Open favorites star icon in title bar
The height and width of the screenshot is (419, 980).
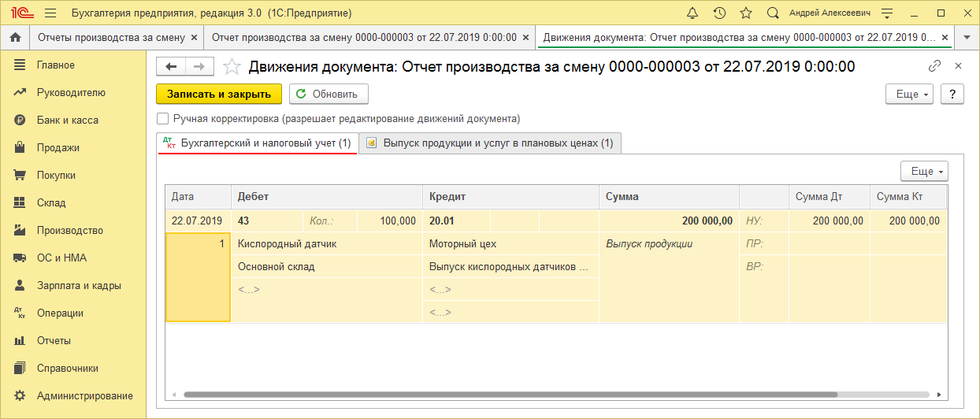pos(746,13)
